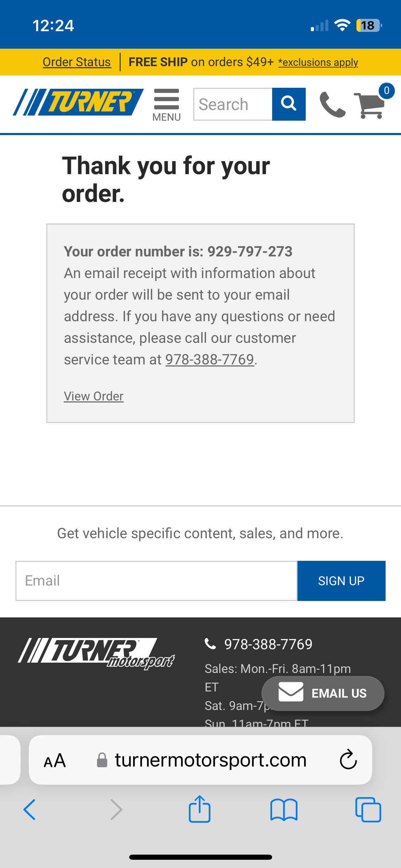
Task: Click the View Order link
Action: (94, 396)
